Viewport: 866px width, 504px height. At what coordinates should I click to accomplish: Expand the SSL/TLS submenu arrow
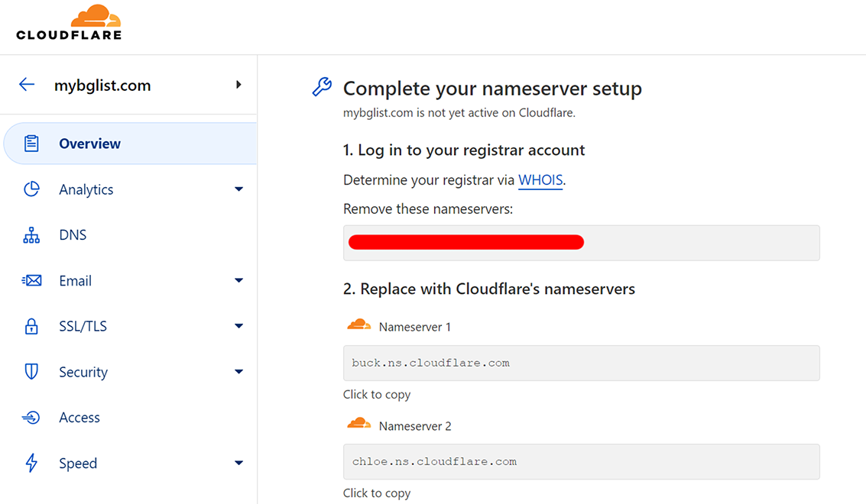point(238,326)
